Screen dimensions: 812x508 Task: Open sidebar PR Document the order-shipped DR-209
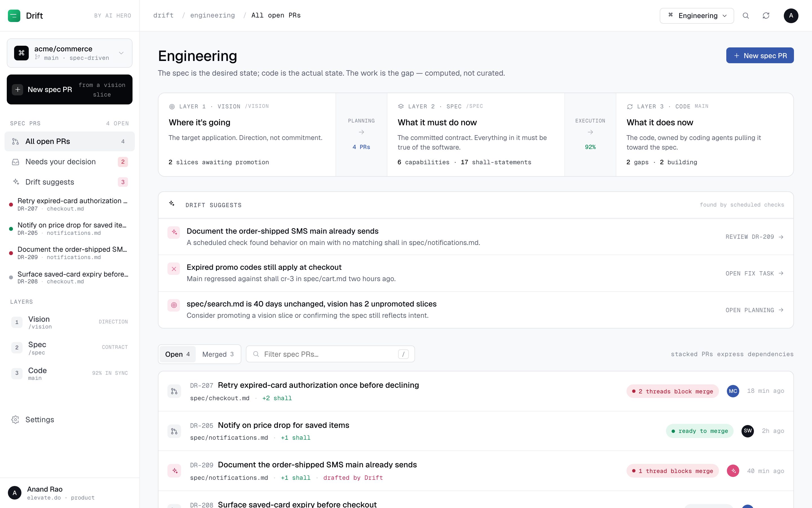(x=69, y=253)
